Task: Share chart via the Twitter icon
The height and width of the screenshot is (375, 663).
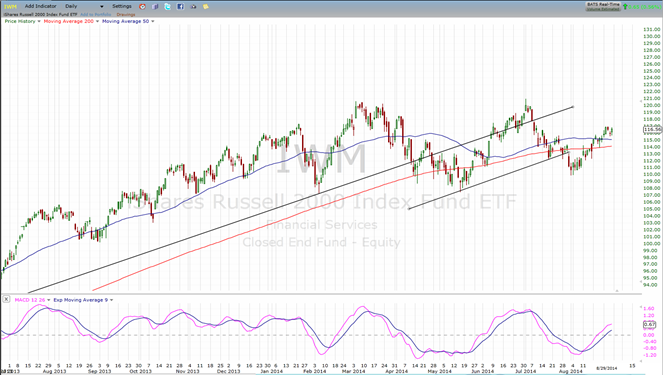Action: 168,6
